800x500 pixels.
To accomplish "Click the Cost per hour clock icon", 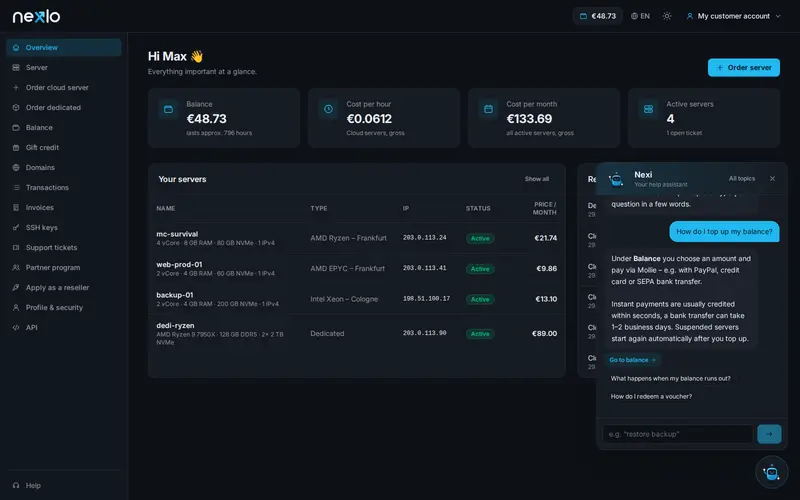I will click(328, 109).
